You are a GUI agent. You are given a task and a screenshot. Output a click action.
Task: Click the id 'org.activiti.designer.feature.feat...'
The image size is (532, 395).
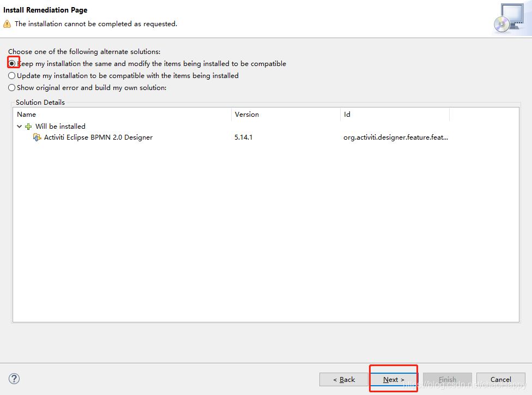[x=396, y=137]
